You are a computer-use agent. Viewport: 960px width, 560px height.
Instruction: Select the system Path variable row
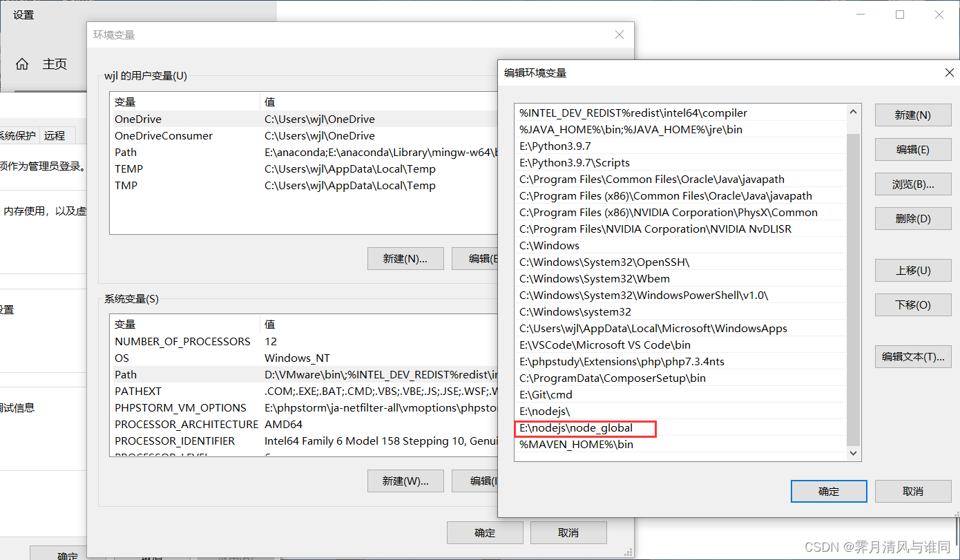click(x=304, y=375)
